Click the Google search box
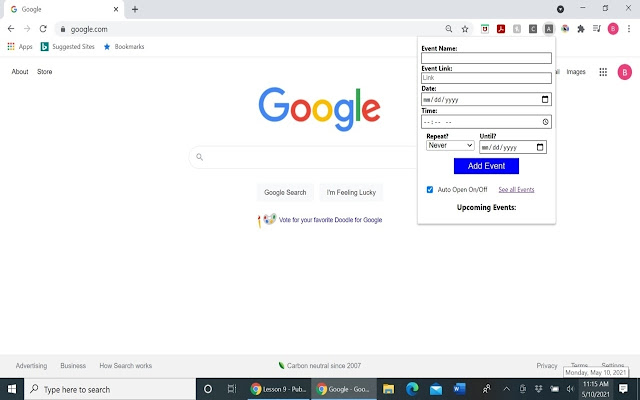This screenshot has height=400, width=640. coord(304,157)
